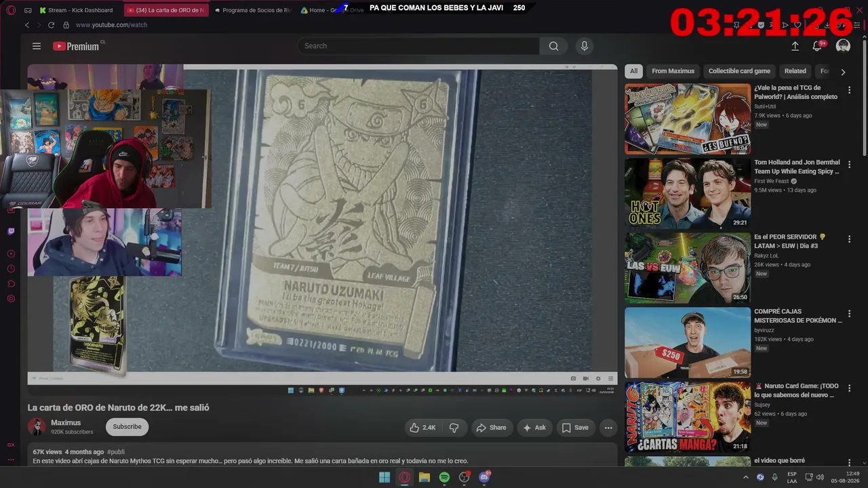
Task: Click the taskbar volume icon
Action: [820, 477]
